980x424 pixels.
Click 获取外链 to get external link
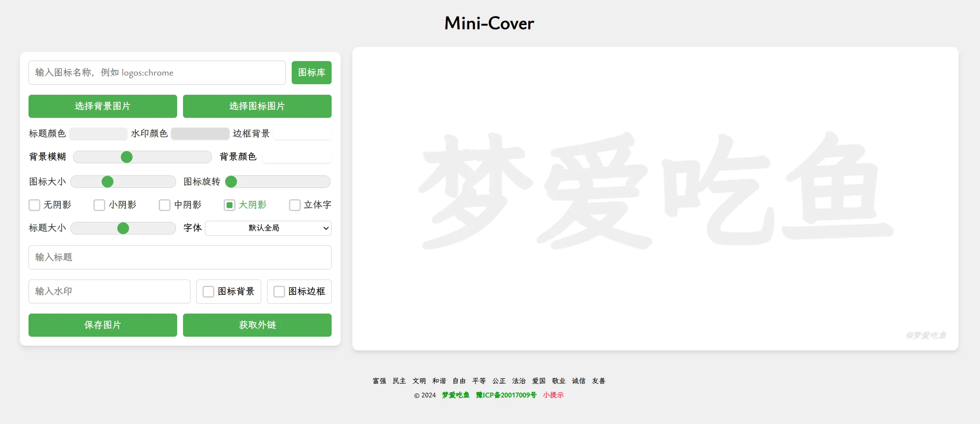click(257, 325)
